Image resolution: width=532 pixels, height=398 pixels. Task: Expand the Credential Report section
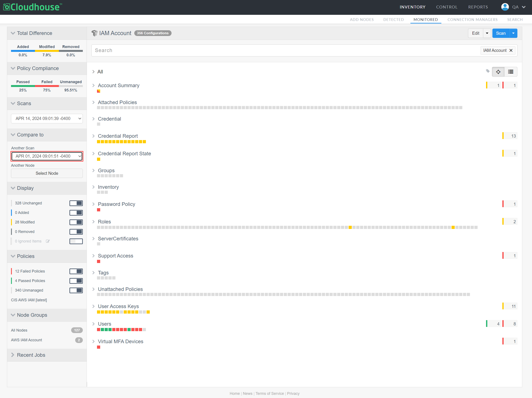tap(94, 136)
